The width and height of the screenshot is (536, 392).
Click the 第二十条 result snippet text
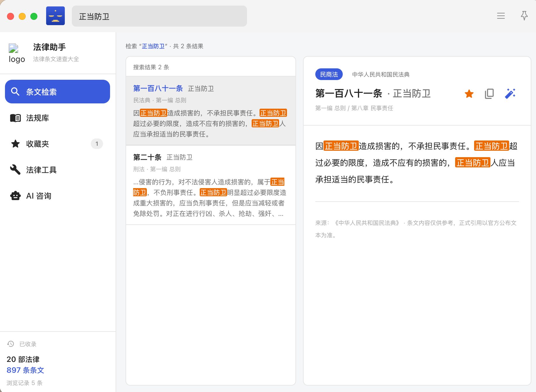210,198
